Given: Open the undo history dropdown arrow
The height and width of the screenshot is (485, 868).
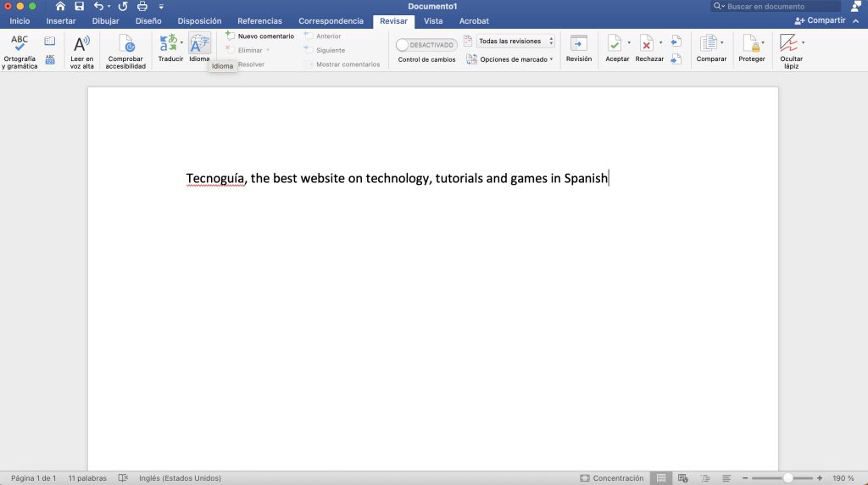Looking at the screenshot, I should 109,7.
